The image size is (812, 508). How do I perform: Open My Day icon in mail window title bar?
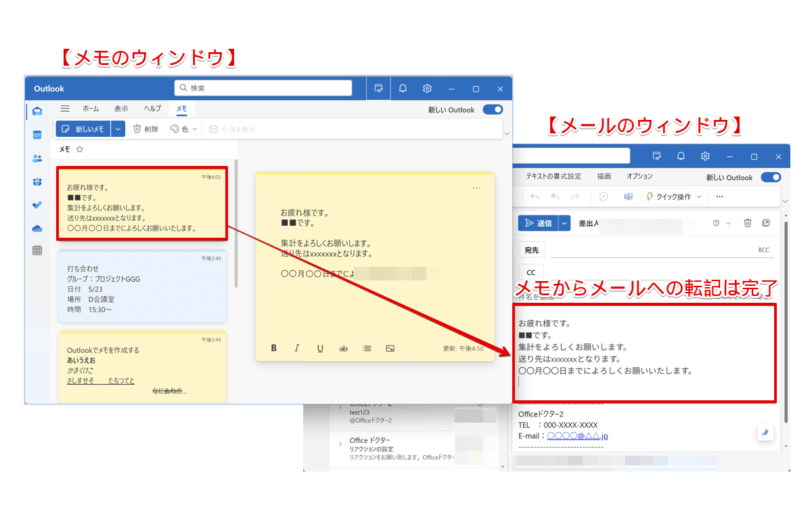click(x=657, y=156)
